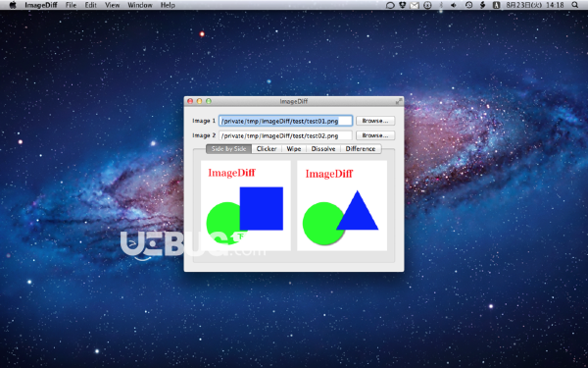Open the View menu
This screenshot has width=588, height=368.
pos(112,5)
